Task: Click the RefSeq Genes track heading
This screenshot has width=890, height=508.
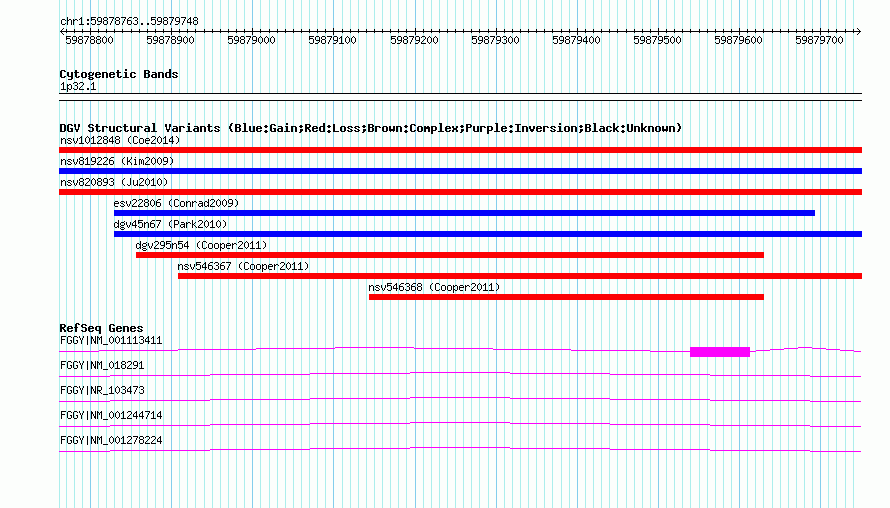Action: pos(101,328)
